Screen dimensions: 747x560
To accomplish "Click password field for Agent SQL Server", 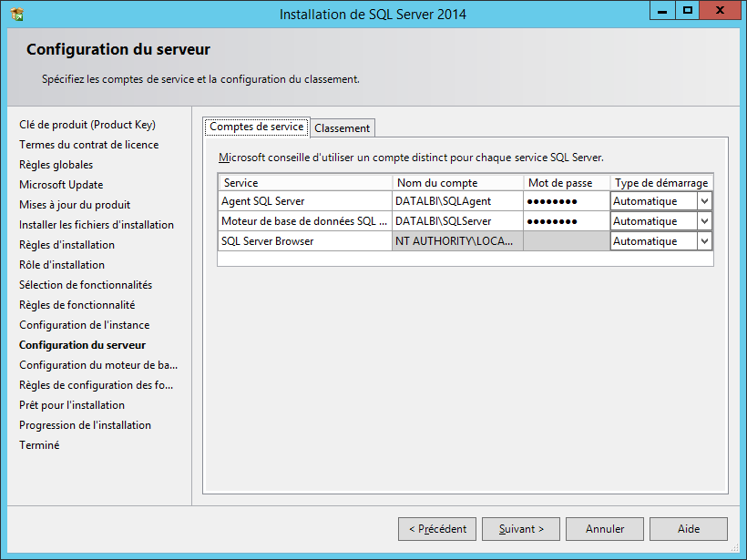I will pyautogui.click(x=567, y=201).
